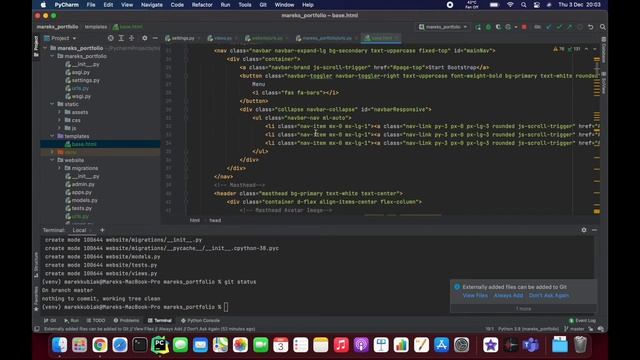Image resolution: width=640 pixels, height=360 pixels.
Task: Click the head breadcrumb below editor
Action: (x=215, y=220)
